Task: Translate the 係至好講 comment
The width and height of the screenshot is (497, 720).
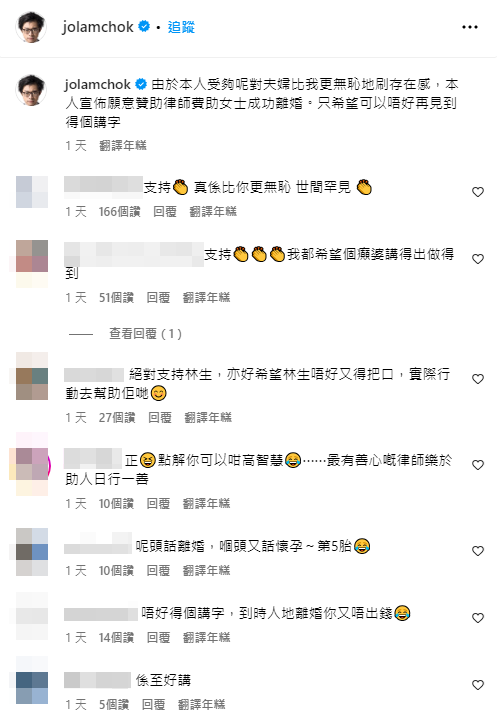Action: tap(201, 704)
